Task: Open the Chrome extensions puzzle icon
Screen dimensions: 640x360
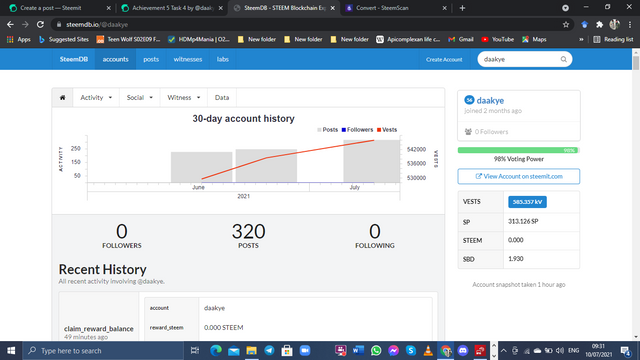Action: [599, 24]
